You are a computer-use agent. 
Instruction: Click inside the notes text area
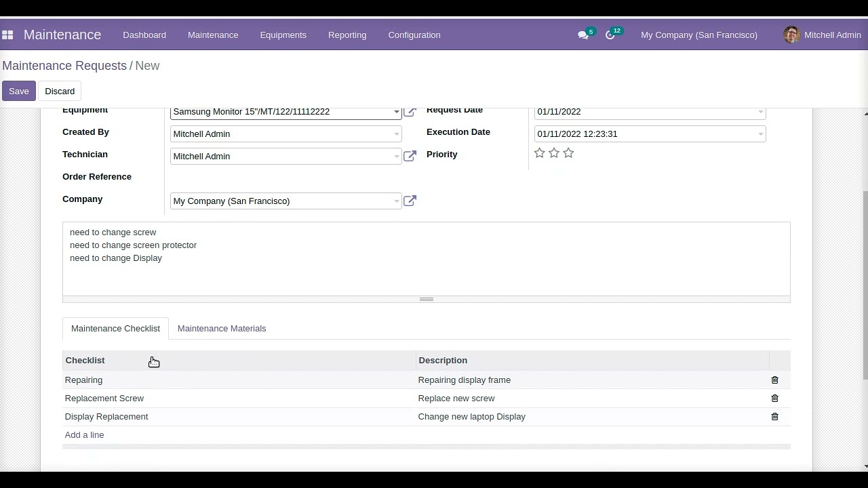[x=427, y=259]
